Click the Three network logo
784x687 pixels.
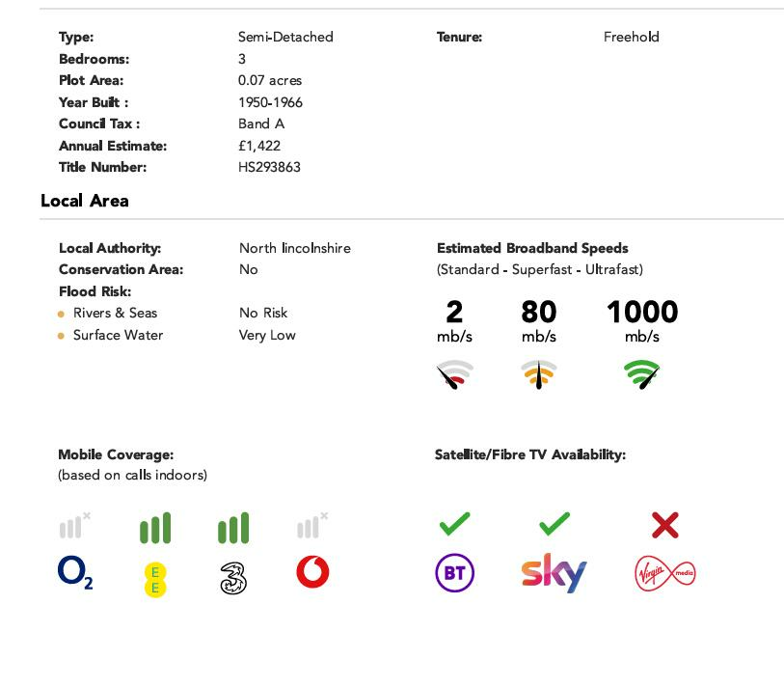pyautogui.click(x=233, y=578)
